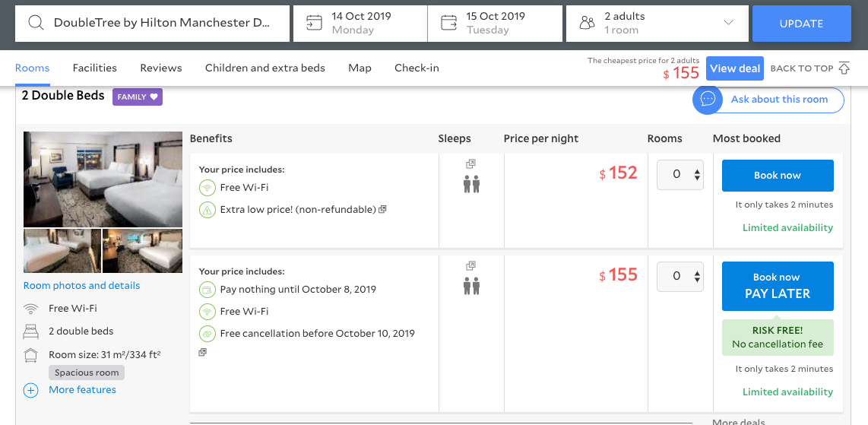Click the Update search button
Viewport: 868px width, 425px height.
click(801, 24)
